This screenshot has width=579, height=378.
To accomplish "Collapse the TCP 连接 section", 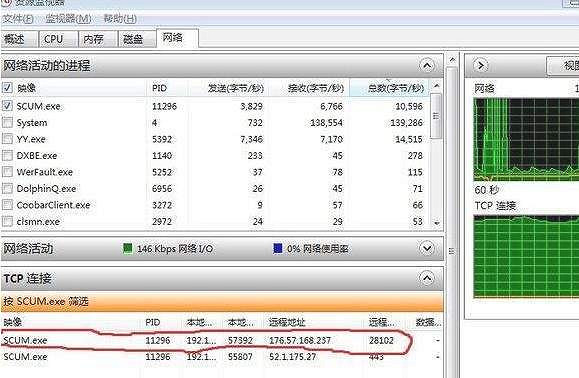I will point(427,278).
